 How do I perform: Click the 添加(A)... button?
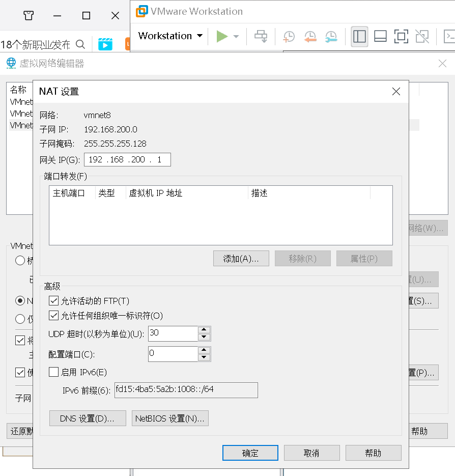pyautogui.click(x=241, y=259)
